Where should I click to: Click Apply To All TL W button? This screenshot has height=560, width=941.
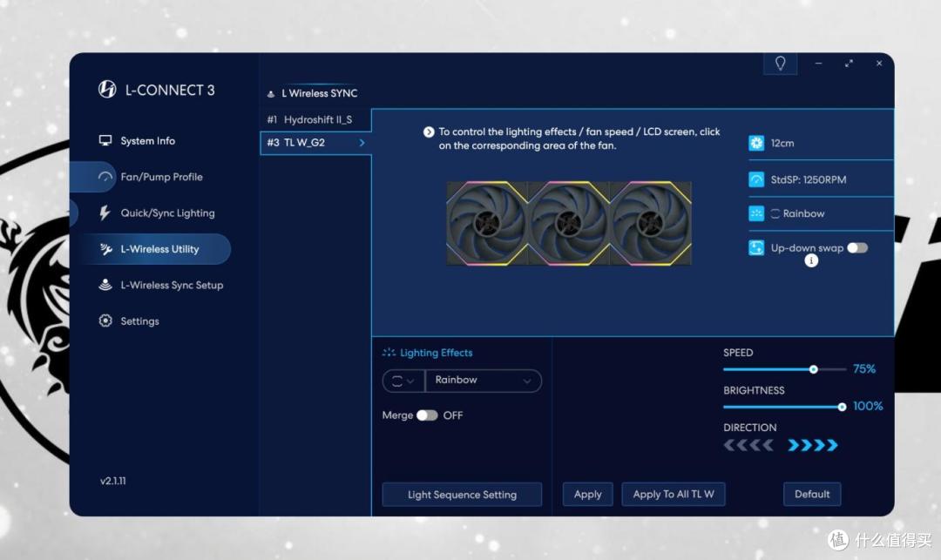[x=674, y=494]
